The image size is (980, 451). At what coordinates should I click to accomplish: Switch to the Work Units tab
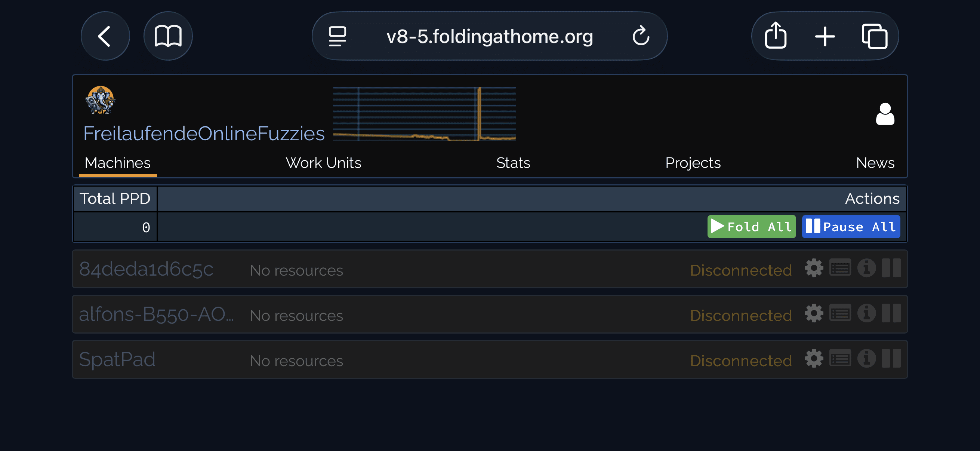point(323,163)
